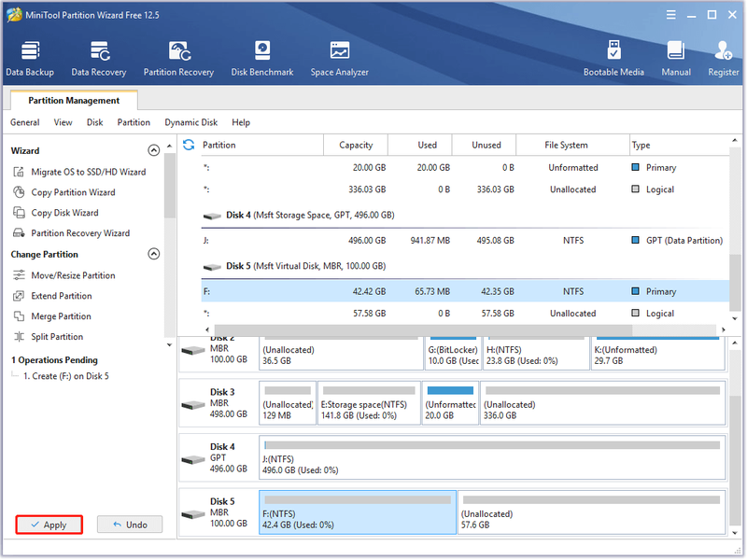Open the Partition menu
The height and width of the screenshot is (560, 747).
[x=134, y=122]
